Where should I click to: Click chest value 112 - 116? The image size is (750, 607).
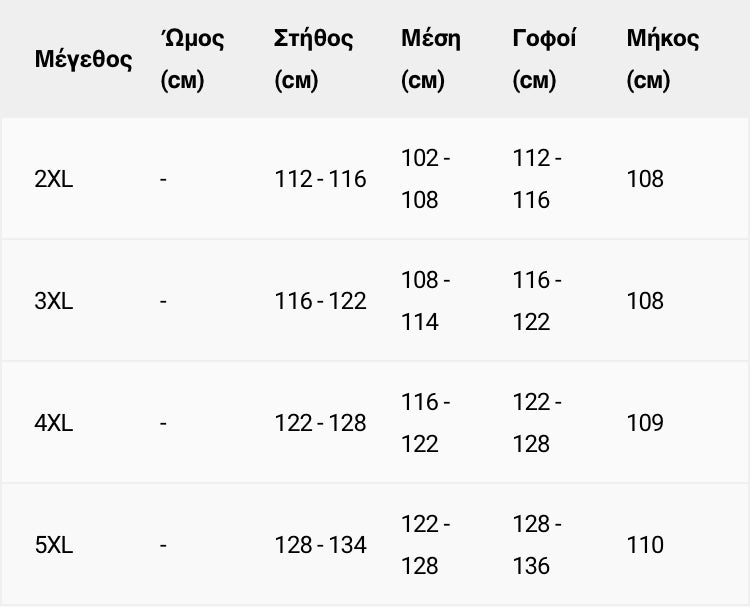pos(320,179)
